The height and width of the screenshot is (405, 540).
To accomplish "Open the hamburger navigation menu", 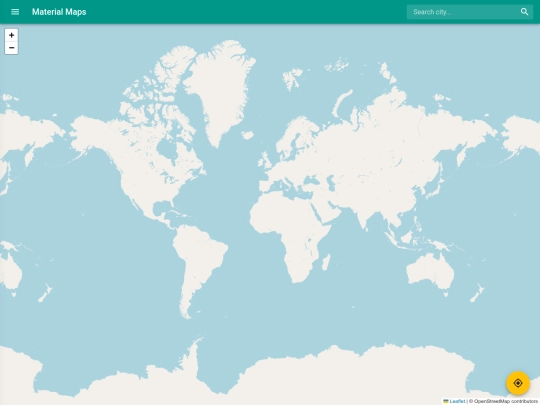I will click(x=15, y=12).
